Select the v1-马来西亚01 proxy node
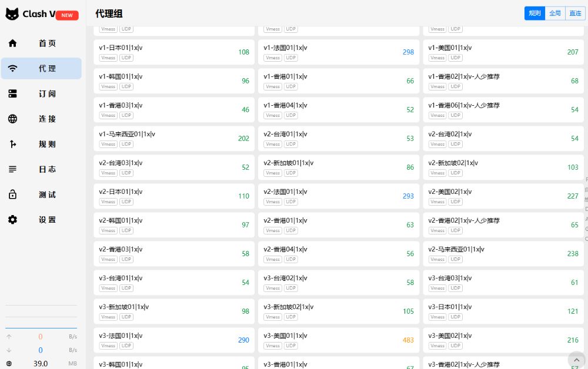The width and height of the screenshot is (588, 369). tap(174, 138)
